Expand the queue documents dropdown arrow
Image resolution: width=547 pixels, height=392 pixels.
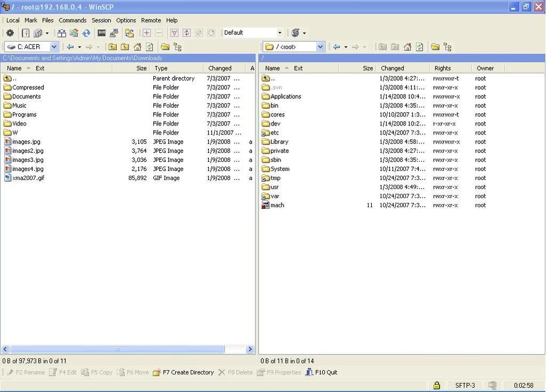(47, 33)
